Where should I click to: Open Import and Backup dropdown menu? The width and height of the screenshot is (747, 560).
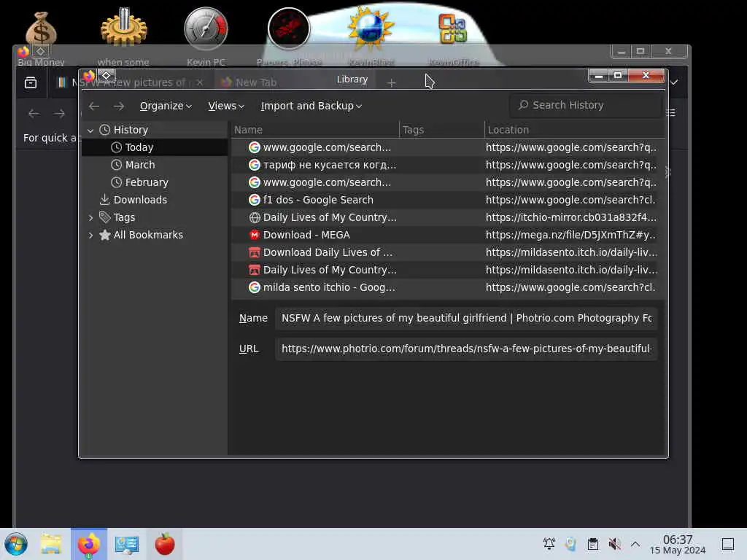coord(311,106)
